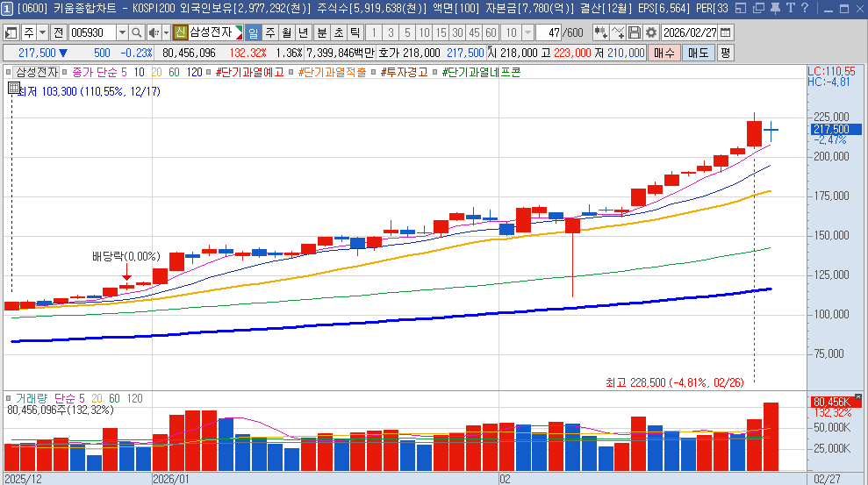Expand the dropdown next to speaker icon

point(165,32)
